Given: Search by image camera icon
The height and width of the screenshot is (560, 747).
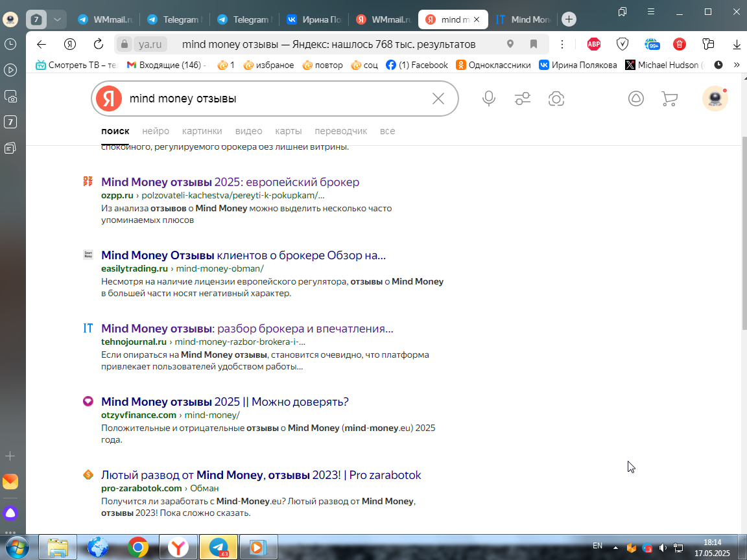Looking at the screenshot, I should 556,99.
